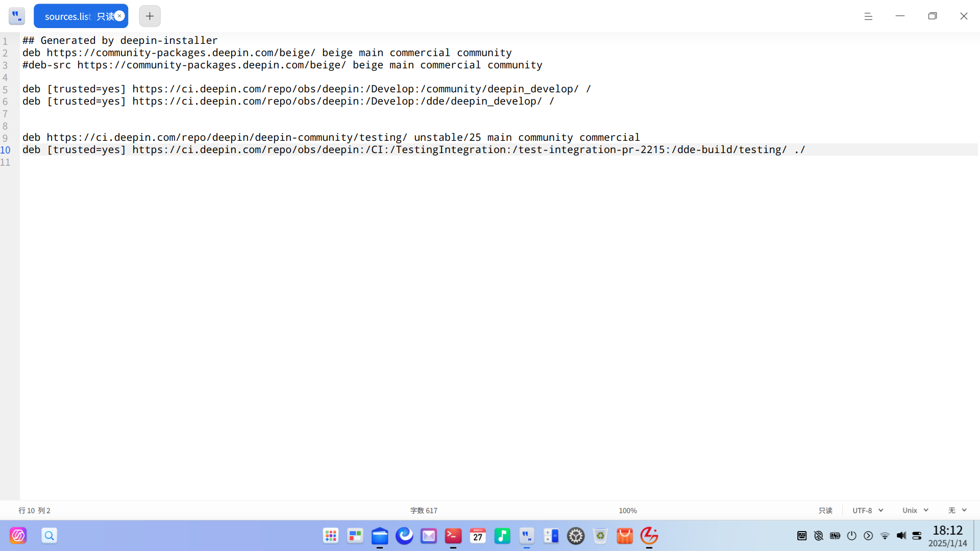The height and width of the screenshot is (551, 980).
Task: Select the sources.list tab
Action: [x=81, y=16]
